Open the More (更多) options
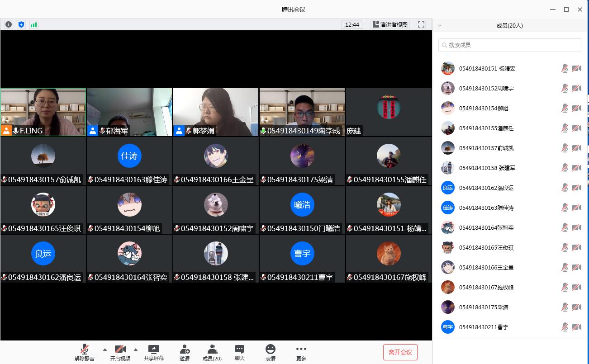Screen dimensions: 589x364 [x=301, y=352]
